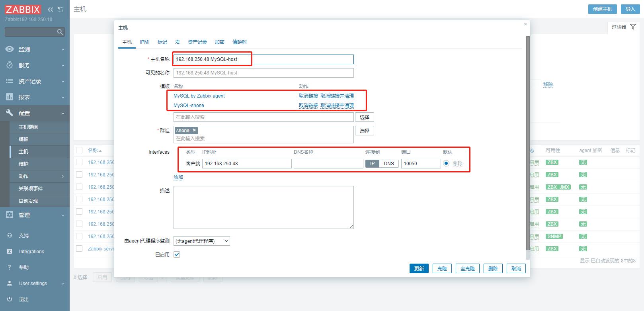Viewport: 644px width, 311px height.
Task: Open the 资产记录 tab in dialog
Action: coord(197,42)
